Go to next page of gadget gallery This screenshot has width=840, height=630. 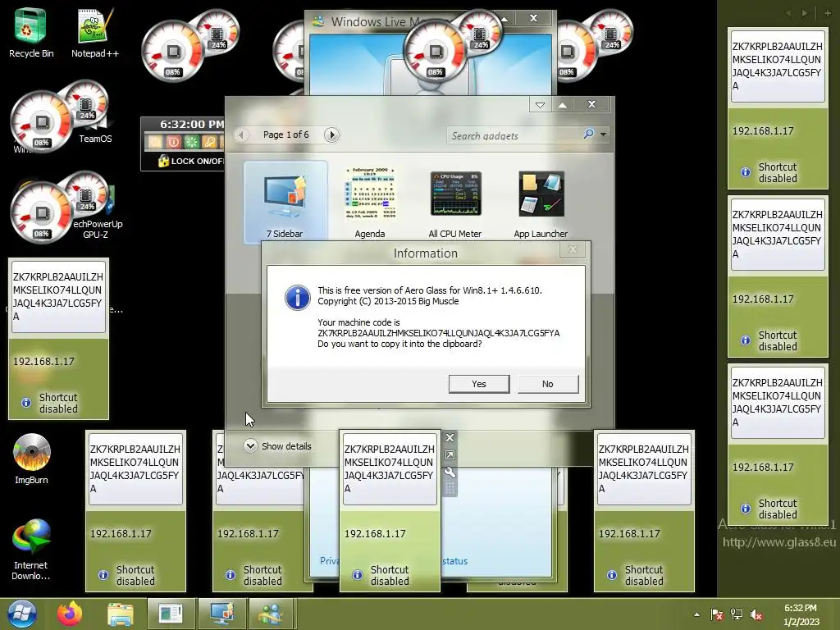331,135
